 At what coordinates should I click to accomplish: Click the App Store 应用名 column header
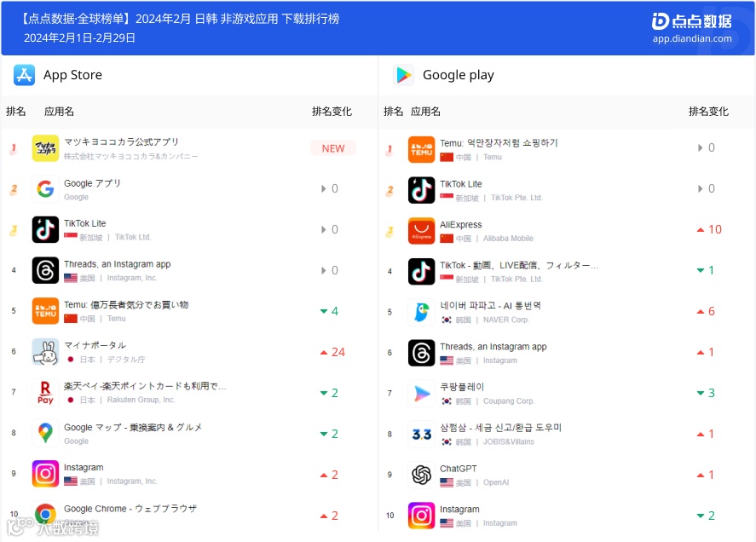point(59,112)
